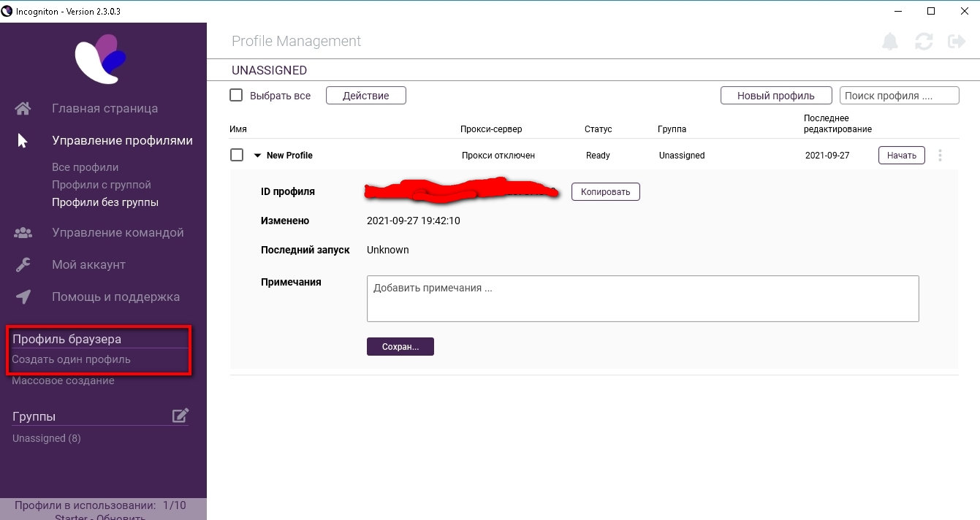Click the 2021-09-27 last edited date cell
The width and height of the screenshot is (980, 520).
click(x=827, y=156)
